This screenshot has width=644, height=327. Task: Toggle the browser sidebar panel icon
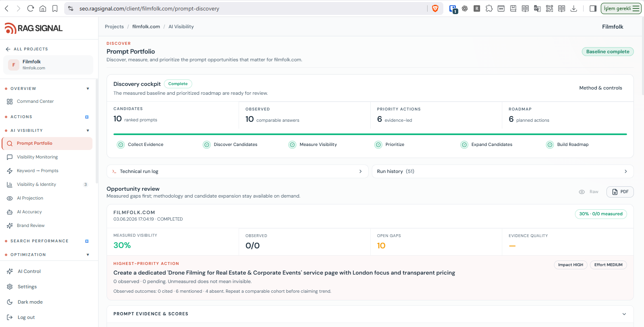(x=593, y=8)
